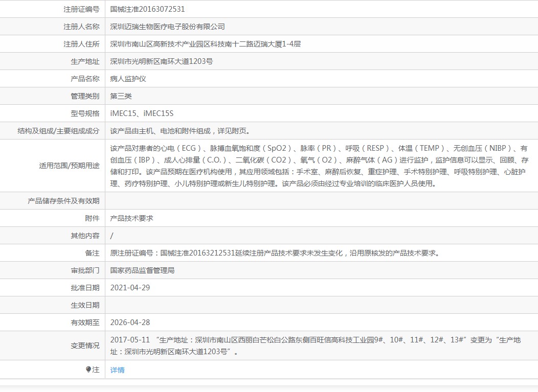Click the 生产地址 label
538x392 pixels.
85,62
